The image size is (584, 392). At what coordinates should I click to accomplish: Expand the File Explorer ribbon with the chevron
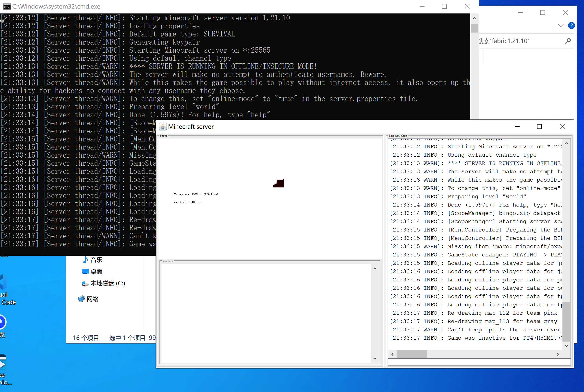coord(560,25)
